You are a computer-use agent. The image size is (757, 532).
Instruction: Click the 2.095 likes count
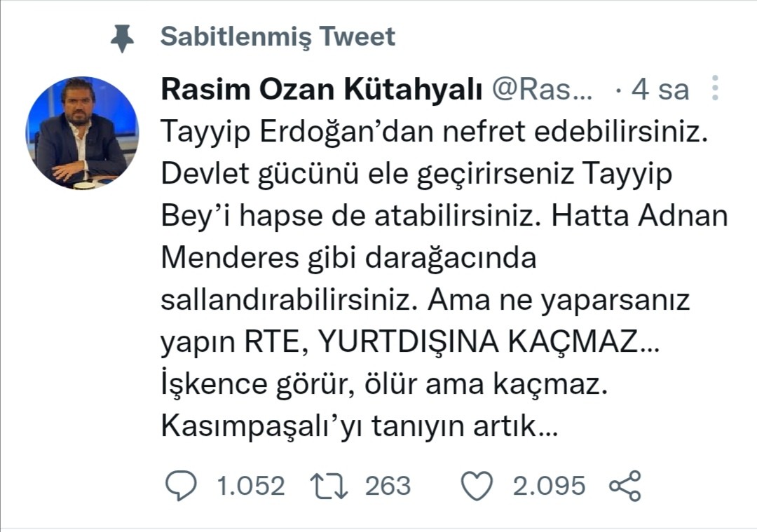(548, 485)
